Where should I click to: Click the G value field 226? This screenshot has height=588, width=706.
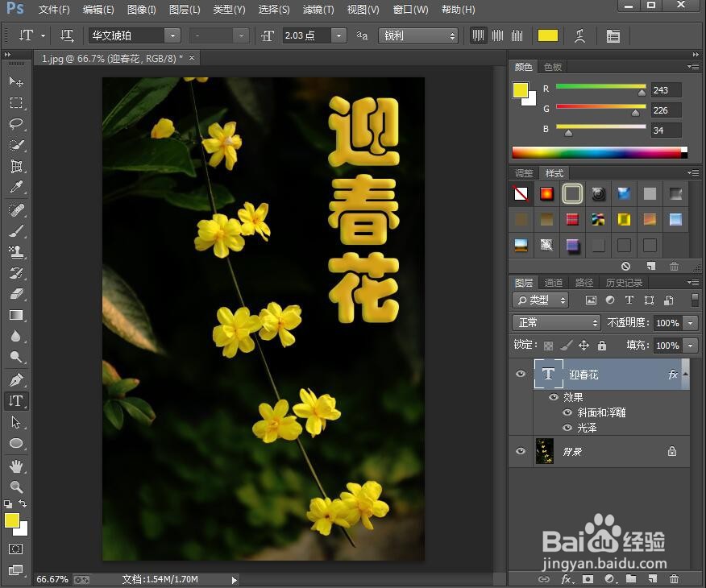click(x=666, y=110)
